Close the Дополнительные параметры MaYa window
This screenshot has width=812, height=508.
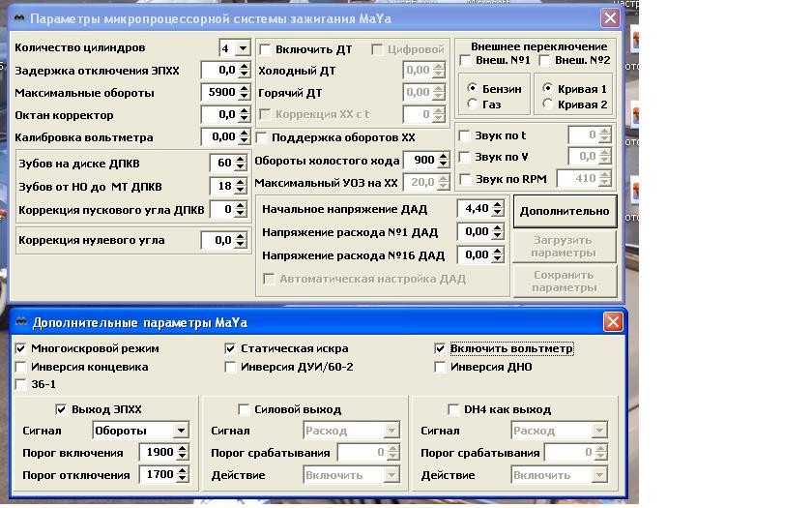[612, 322]
